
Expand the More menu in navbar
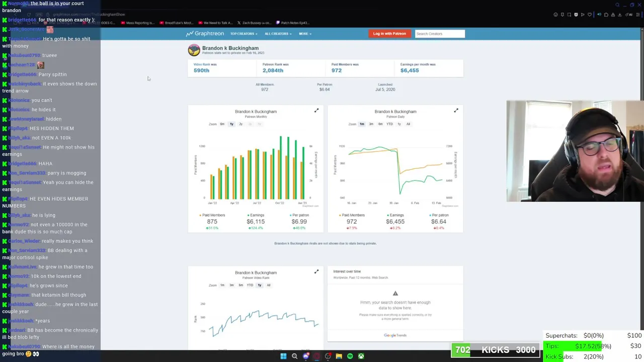coord(305,34)
